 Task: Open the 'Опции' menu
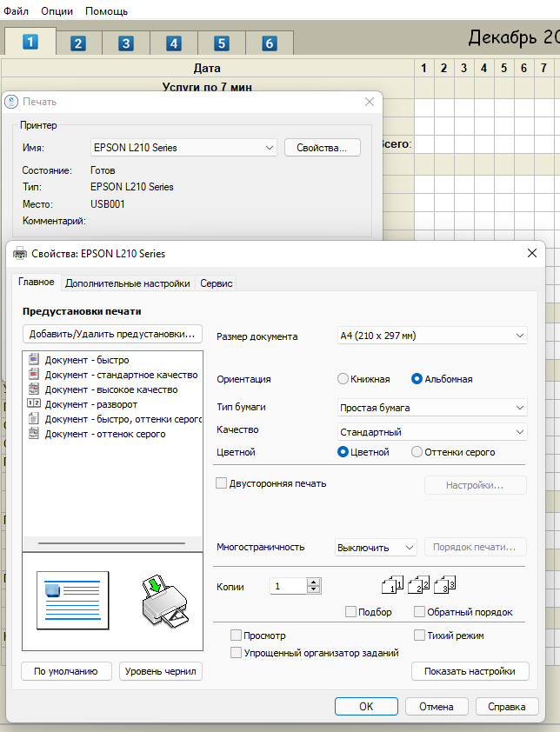coord(57,11)
